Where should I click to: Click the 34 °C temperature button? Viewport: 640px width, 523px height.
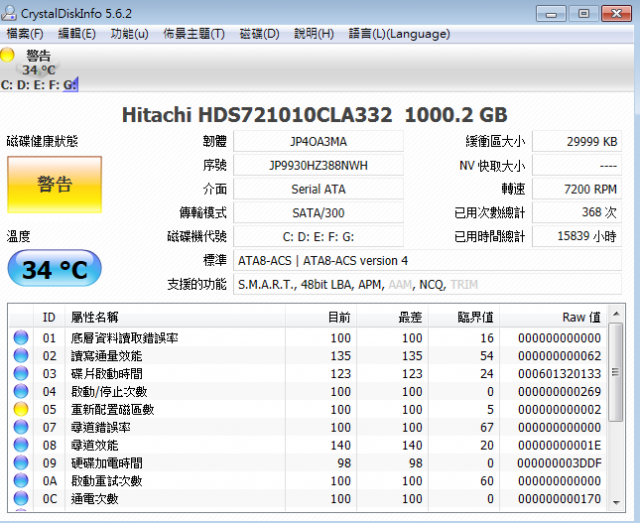(x=54, y=268)
